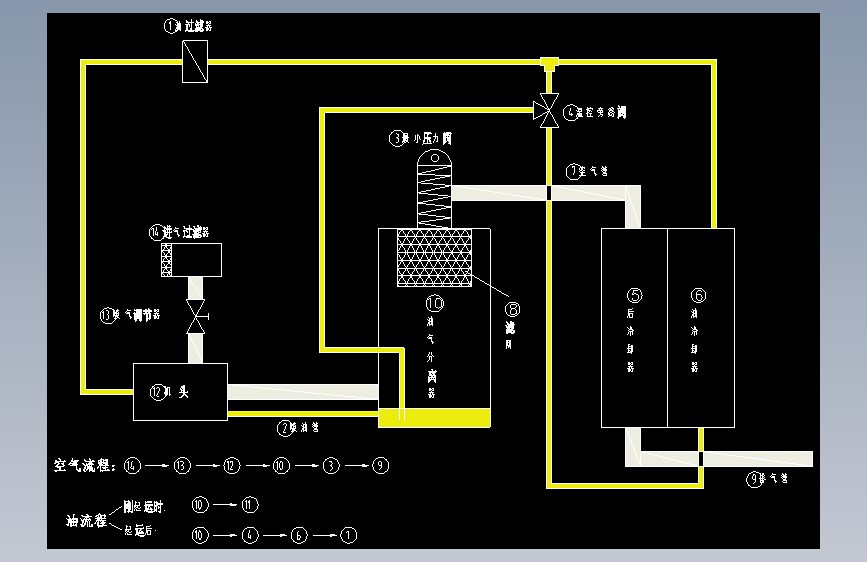Select the circled 10 inside the separator tank
Image resolution: width=867 pixels, height=562 pixels.
coord(435,303)
